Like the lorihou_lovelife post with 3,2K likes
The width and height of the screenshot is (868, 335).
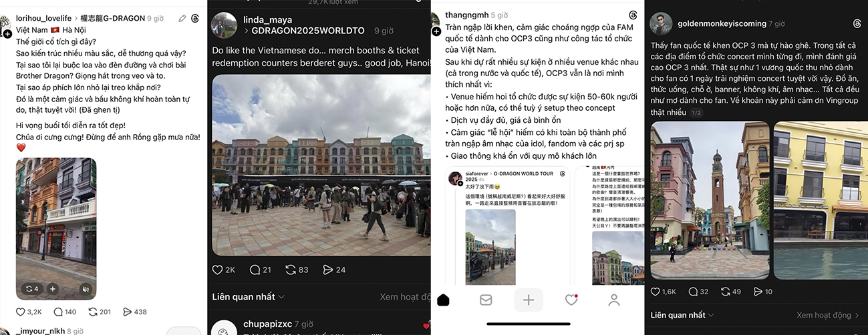coord(29,312)
